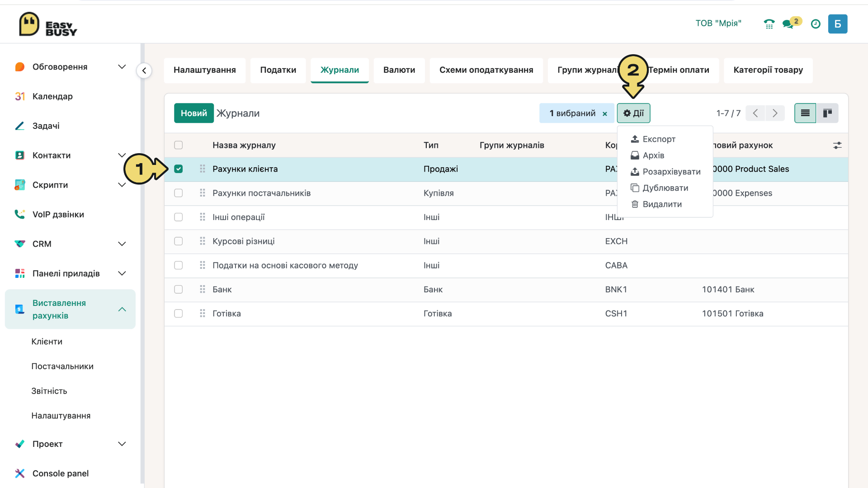Viewport: 868px width, 488px height.
Task: Click the Скрипти sidebar icon
Action: point(19,185)
